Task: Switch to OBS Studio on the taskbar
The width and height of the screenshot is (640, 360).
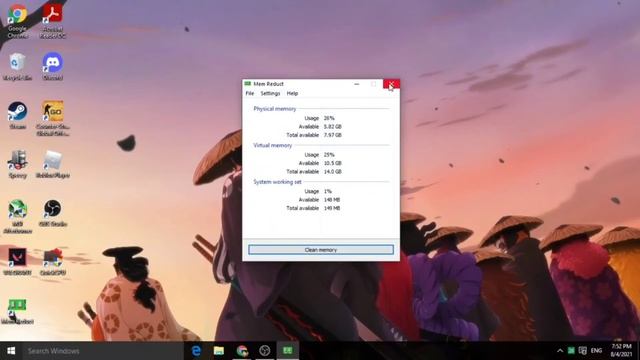Action: coord(265,351)
